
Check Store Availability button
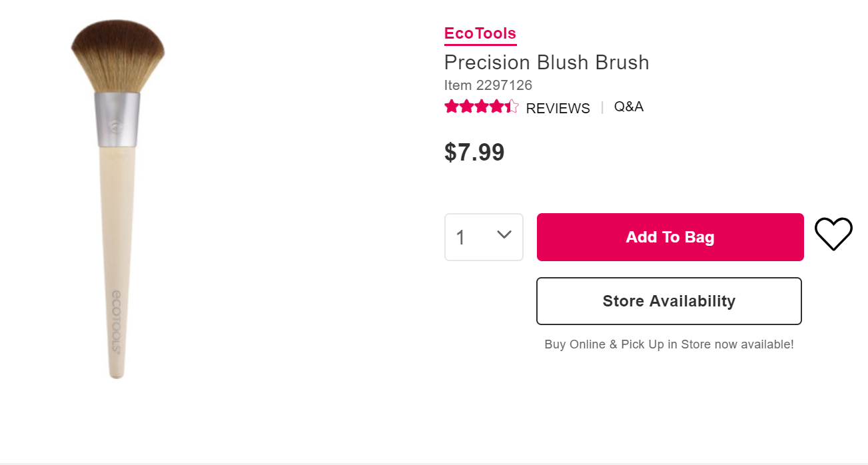(x=669, y=301)
